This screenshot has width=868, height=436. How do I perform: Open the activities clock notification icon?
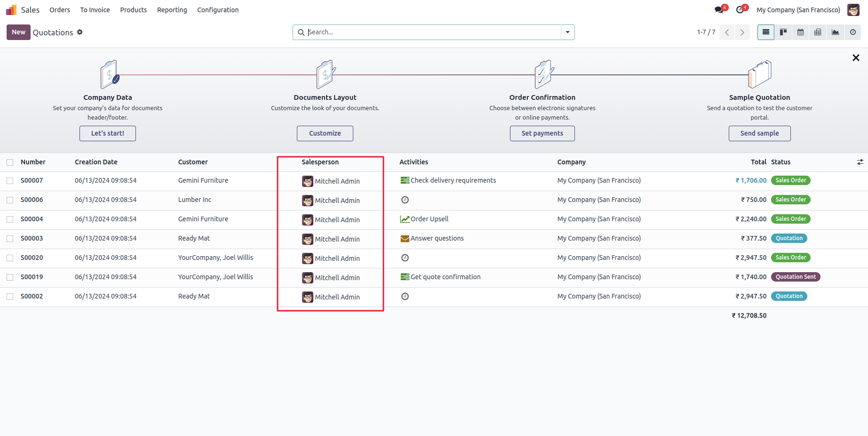(x=740, y=10)
